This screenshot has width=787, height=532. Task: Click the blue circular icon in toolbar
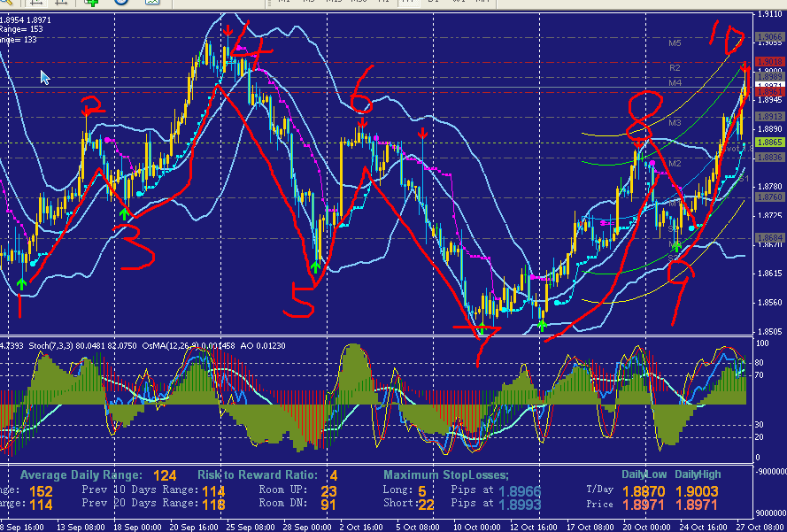[x=121, y=3]
